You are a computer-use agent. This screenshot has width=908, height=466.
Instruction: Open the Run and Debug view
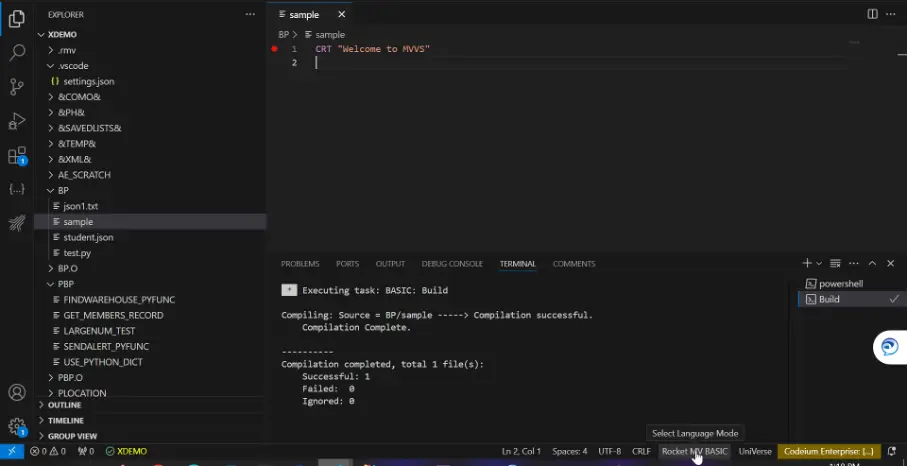(x=17, y=121)
